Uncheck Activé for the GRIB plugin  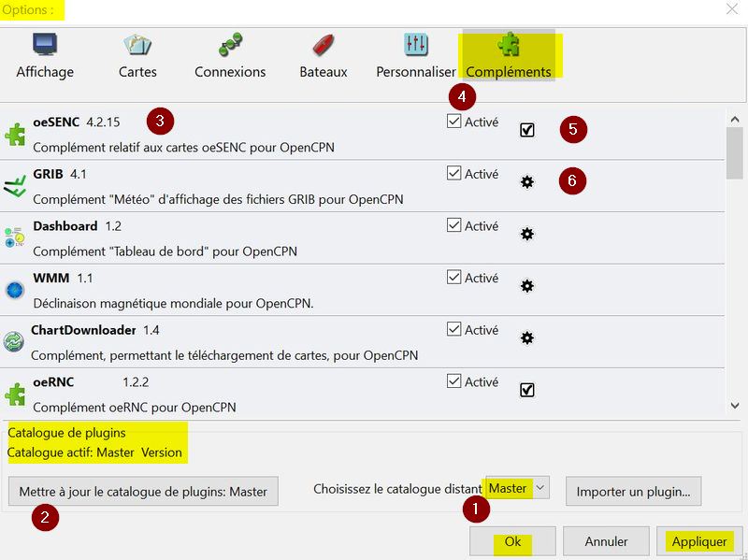point(454,173)
